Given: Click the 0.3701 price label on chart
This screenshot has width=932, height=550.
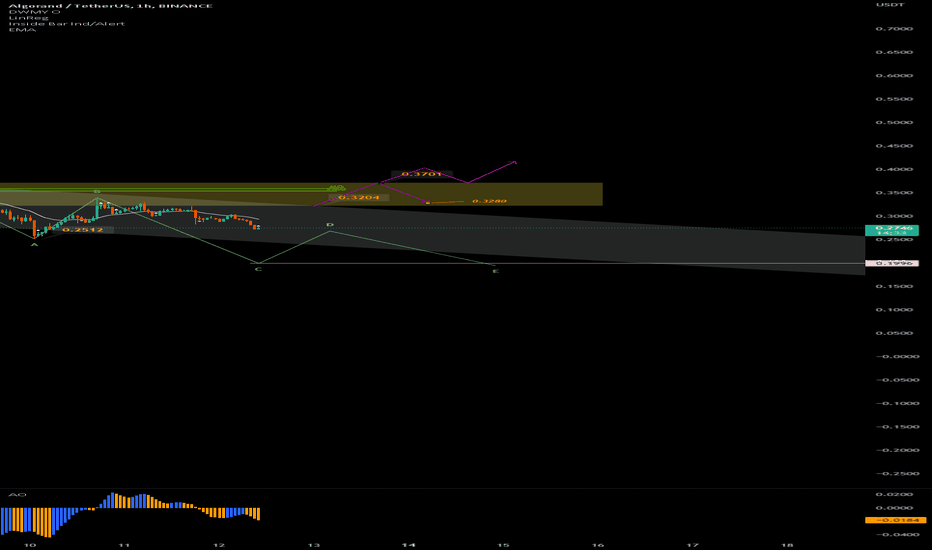Looking at the screenshot, I should [421, 174].
